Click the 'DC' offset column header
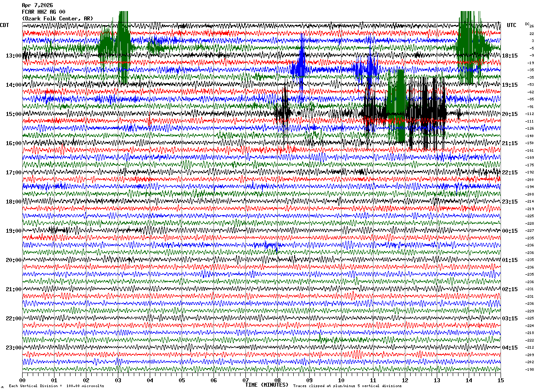This screenshot has width=536, height=392. click(x=527, y=24)
